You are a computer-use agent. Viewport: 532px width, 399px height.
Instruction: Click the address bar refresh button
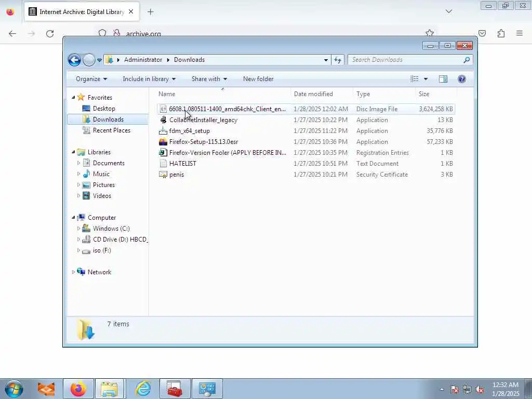tap(338, 60)
